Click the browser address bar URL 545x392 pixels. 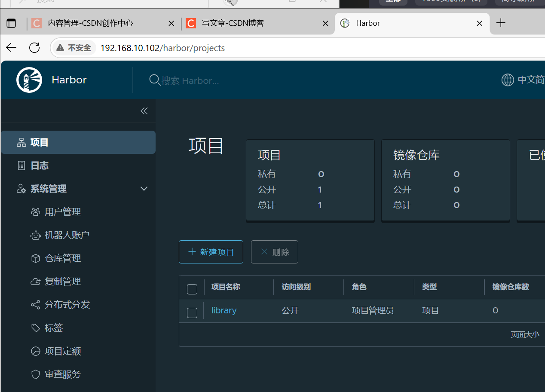(162, 48)
